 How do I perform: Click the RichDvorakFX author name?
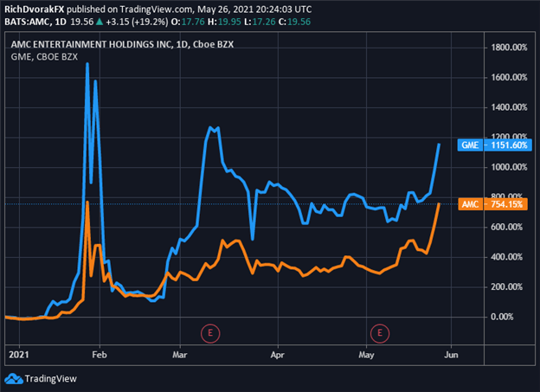click(x=35, y=10)
